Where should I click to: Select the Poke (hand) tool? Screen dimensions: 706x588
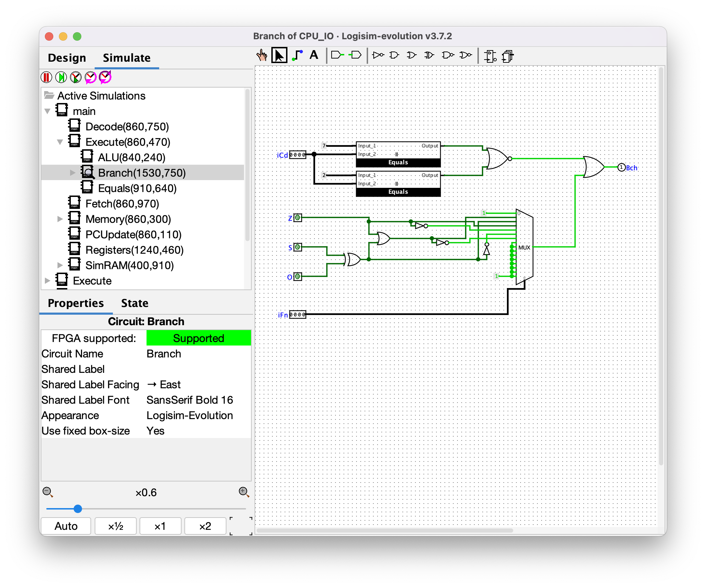tap(262, 55)
